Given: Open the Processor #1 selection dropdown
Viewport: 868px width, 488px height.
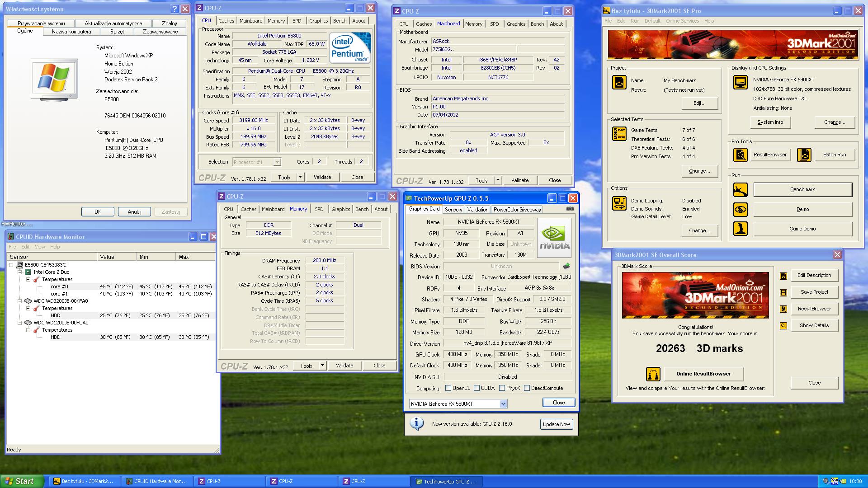Looking at the screenshot, I should 277,162.
